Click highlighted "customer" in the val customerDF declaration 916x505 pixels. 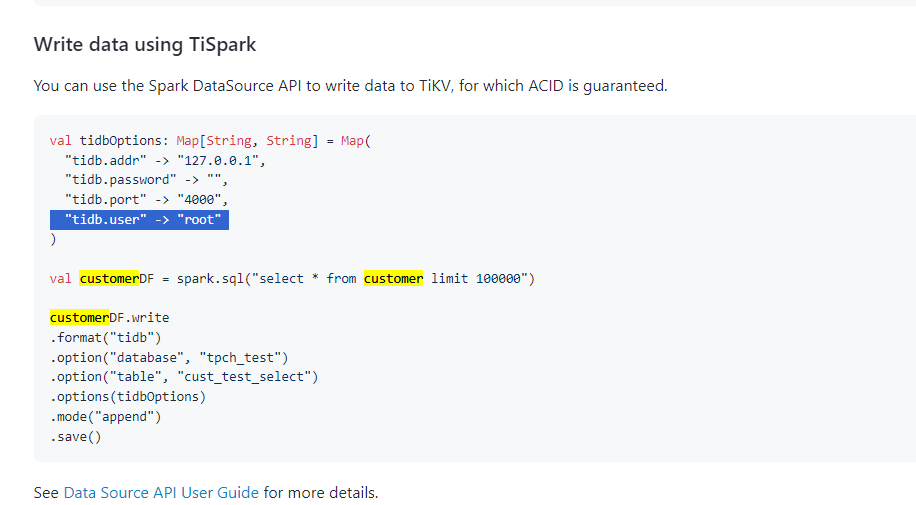pos(108,278)
